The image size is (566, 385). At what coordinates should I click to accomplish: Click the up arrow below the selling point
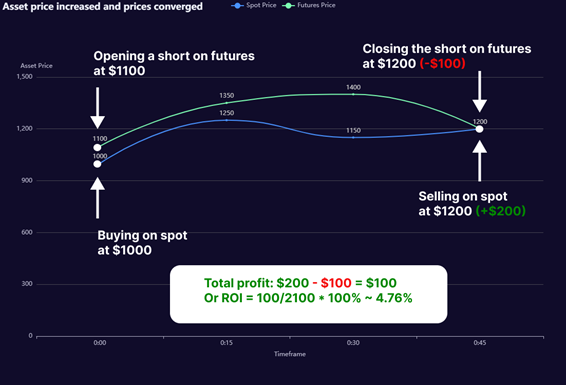[480, 161]
